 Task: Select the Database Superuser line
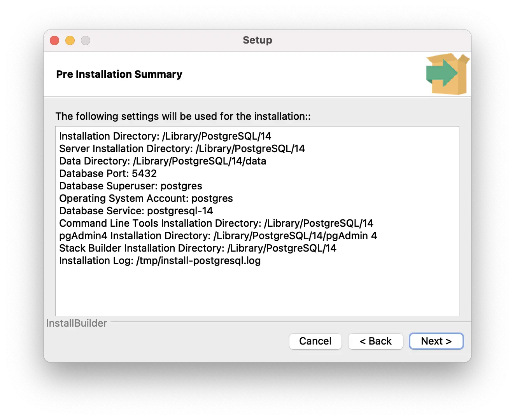[131, 186]
